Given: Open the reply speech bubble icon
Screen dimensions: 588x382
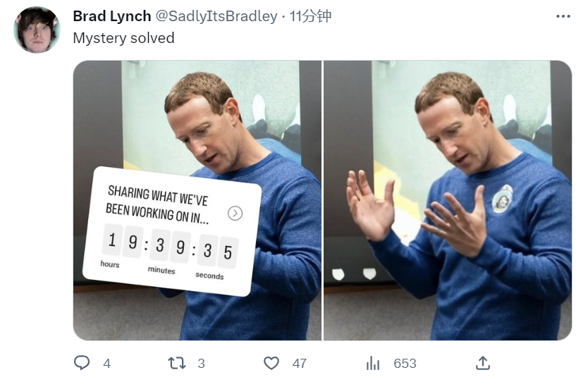Looking at the screenshot, I should pos(82,363).
